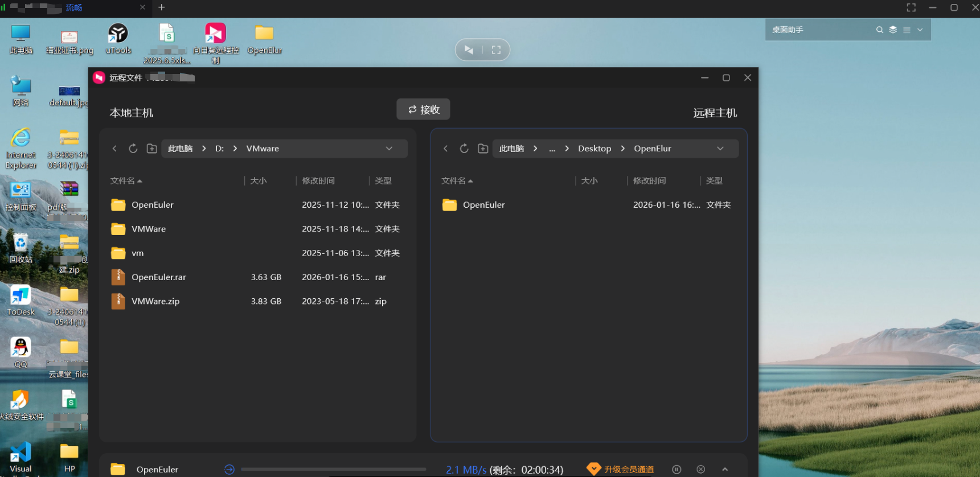980x477 pixels.
Task: Click the 接收 transfer button
Action: pos(423,109)
